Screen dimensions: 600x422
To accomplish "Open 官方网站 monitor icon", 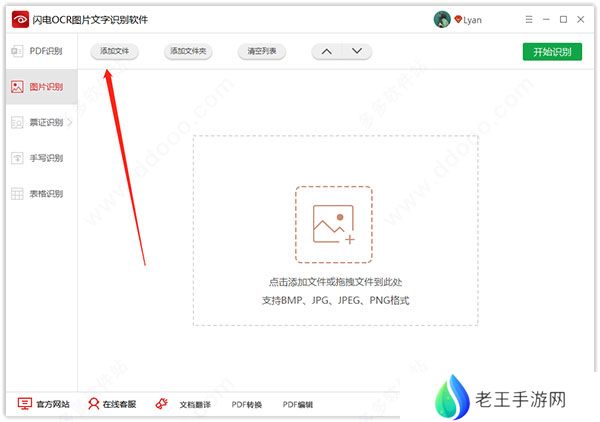I will (24, 404).
